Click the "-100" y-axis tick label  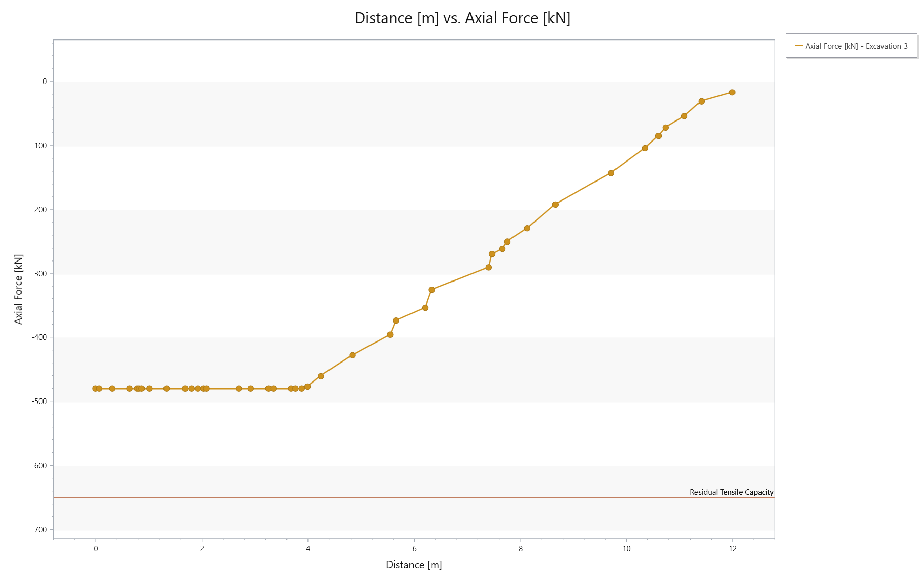39,146
